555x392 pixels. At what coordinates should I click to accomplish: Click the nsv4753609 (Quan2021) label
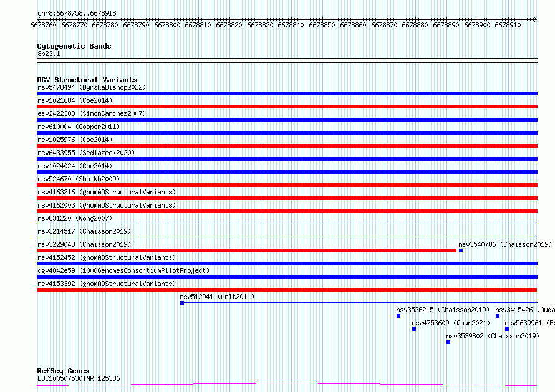(x=451, y=323)
